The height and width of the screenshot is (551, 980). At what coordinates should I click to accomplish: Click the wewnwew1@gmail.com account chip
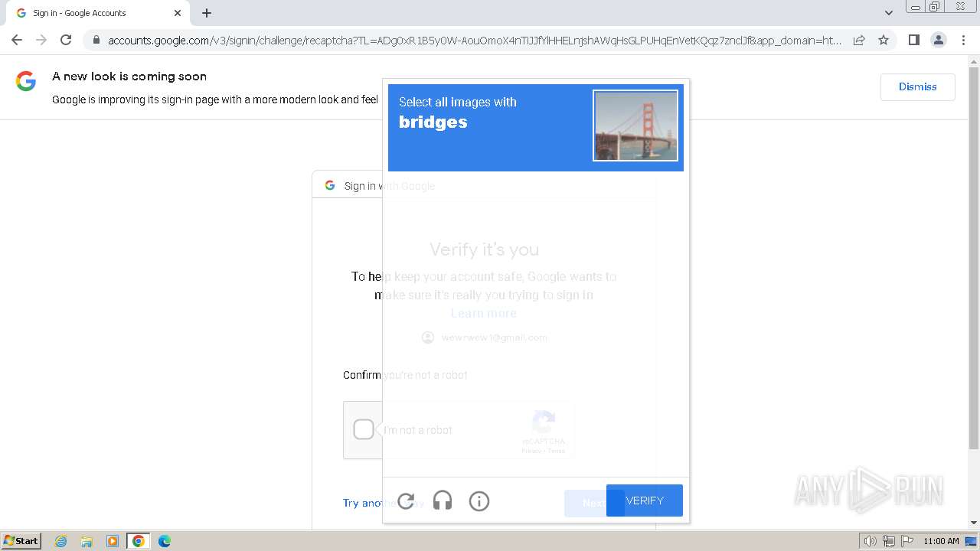[485, 337]
